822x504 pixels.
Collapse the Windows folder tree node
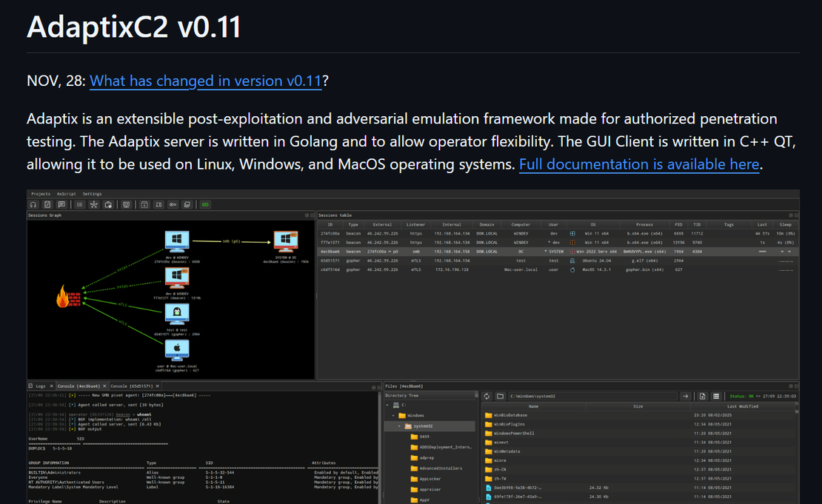392,416
